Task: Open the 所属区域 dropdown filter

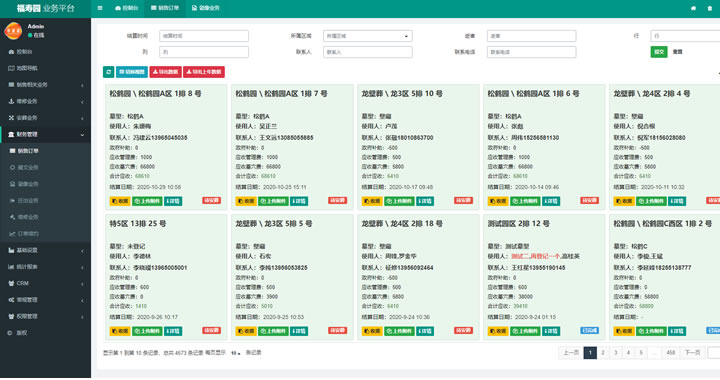Action: click(x=368, y=36)
